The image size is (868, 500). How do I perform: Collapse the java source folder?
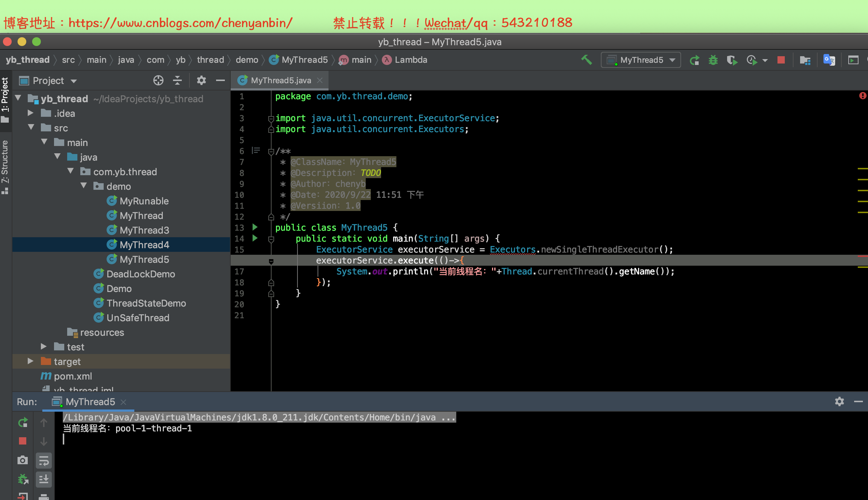(x=58, y=157)
